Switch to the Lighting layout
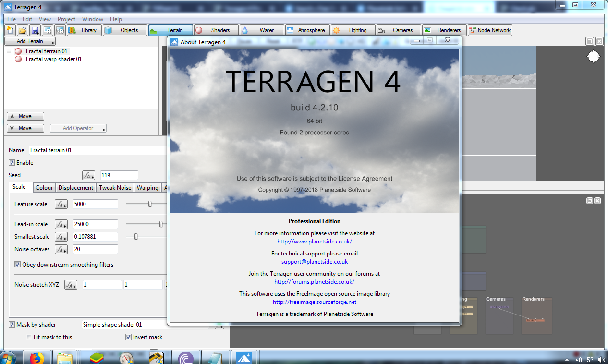Image resolution: width=608 pixels, height=364 pixels. 353,30
